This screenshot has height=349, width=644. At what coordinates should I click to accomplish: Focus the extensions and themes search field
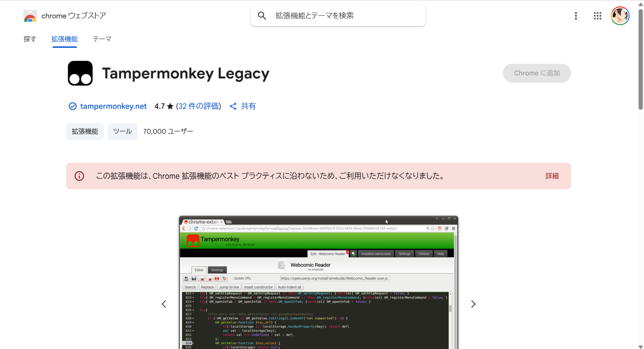click(338, 15)
